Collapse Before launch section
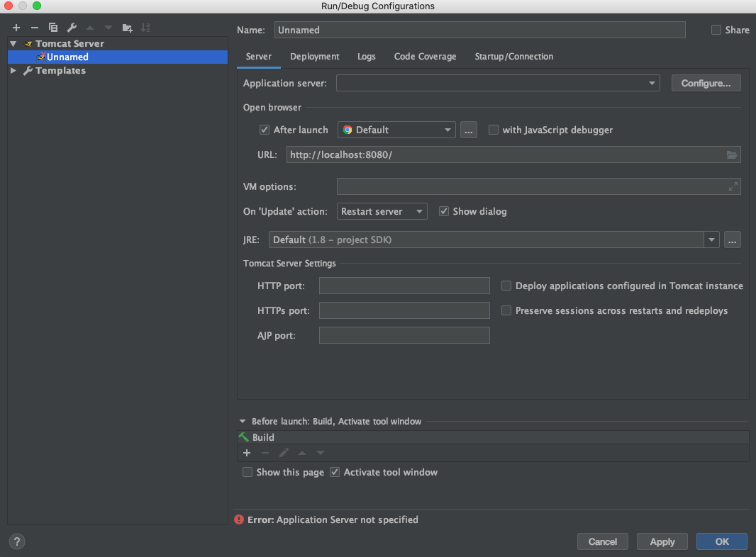The height and width of the screenshot is (557, 756). pos(243,421)
